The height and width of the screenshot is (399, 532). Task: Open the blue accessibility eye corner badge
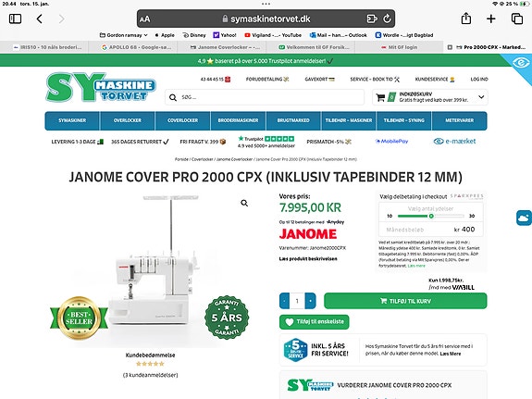[x=521, y=63]
